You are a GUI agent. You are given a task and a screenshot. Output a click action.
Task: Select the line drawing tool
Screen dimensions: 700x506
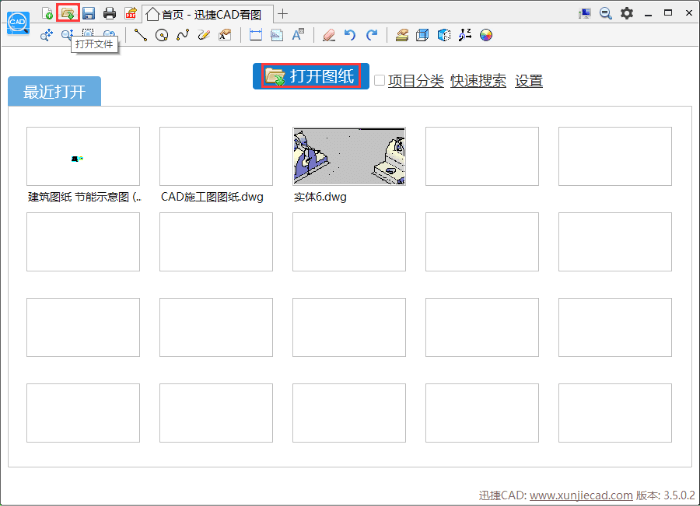[141, 35]
